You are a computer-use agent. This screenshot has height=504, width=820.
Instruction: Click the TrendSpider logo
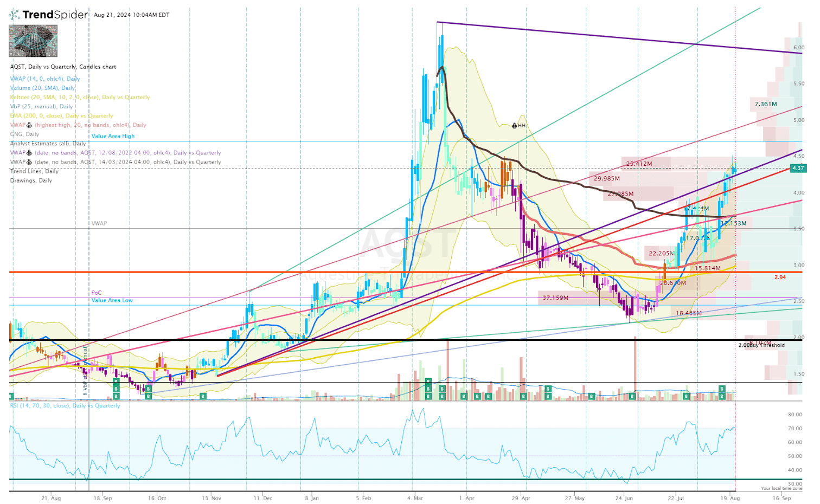[x=46, y=15]
